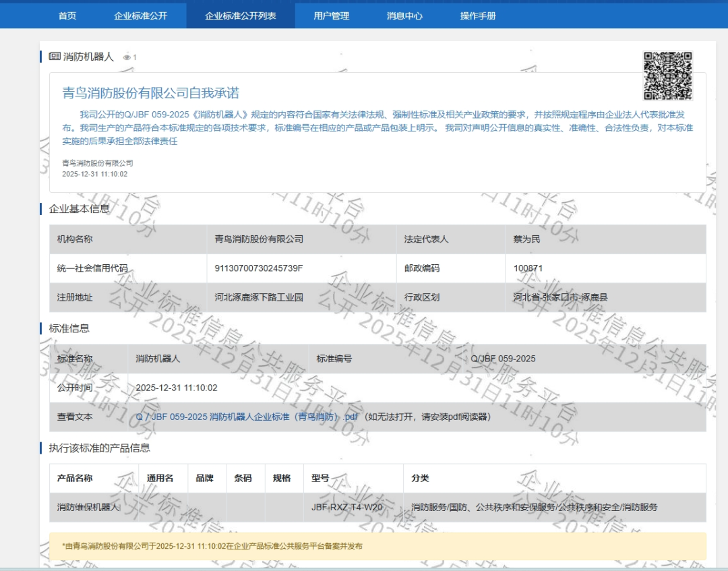Click the company signature above the date
Screen dimensions: 728x571
(x=98, y=163)
